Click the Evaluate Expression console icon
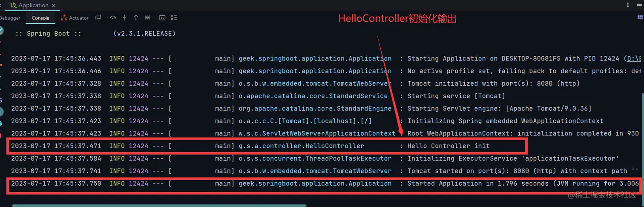This screenshot has height=207, width=644. 162,18
